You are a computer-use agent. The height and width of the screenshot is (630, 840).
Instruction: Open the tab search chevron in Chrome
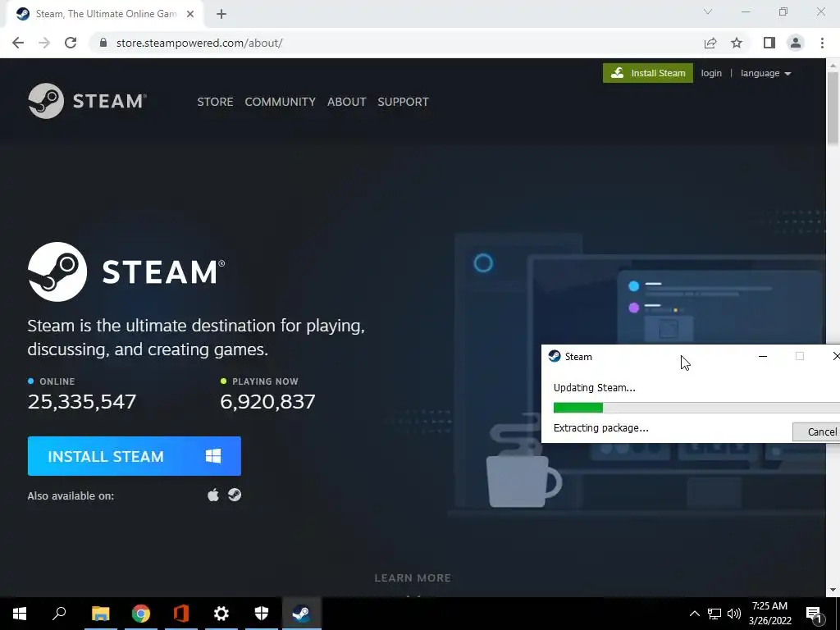coord(708,11)
